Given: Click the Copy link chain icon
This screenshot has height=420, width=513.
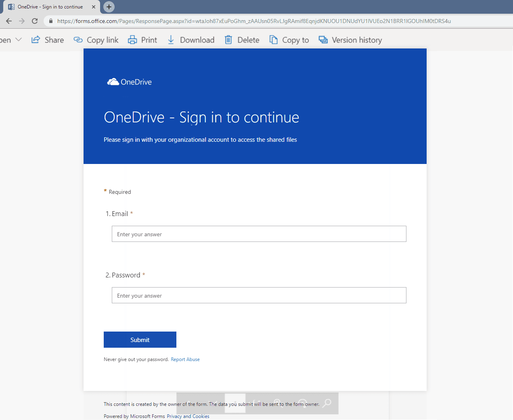Looking at the screenshot, I should (x=78, y=40).
